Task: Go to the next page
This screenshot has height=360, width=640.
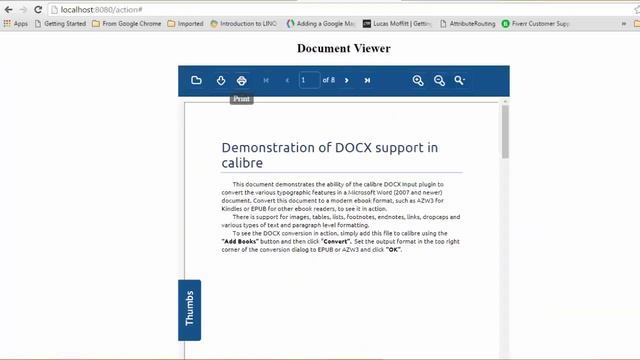Action: tap(347, 80)
